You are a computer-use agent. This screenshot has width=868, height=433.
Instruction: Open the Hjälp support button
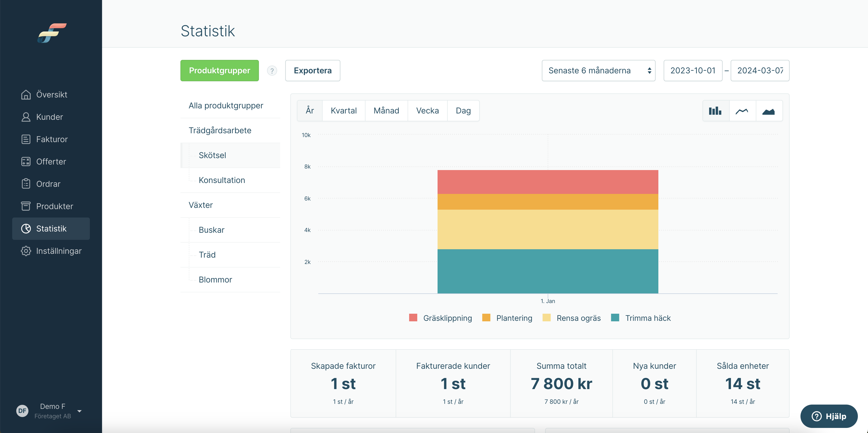[829, 416]
